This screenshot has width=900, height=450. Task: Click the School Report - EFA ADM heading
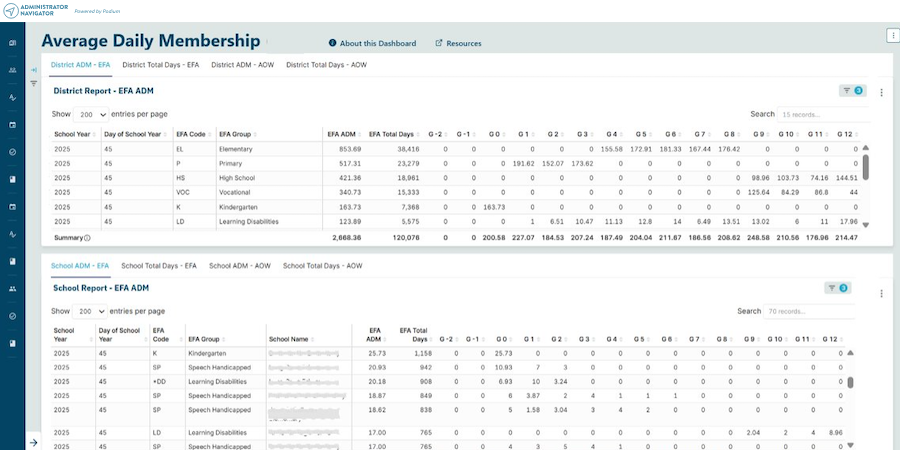[x=101, y=288]
